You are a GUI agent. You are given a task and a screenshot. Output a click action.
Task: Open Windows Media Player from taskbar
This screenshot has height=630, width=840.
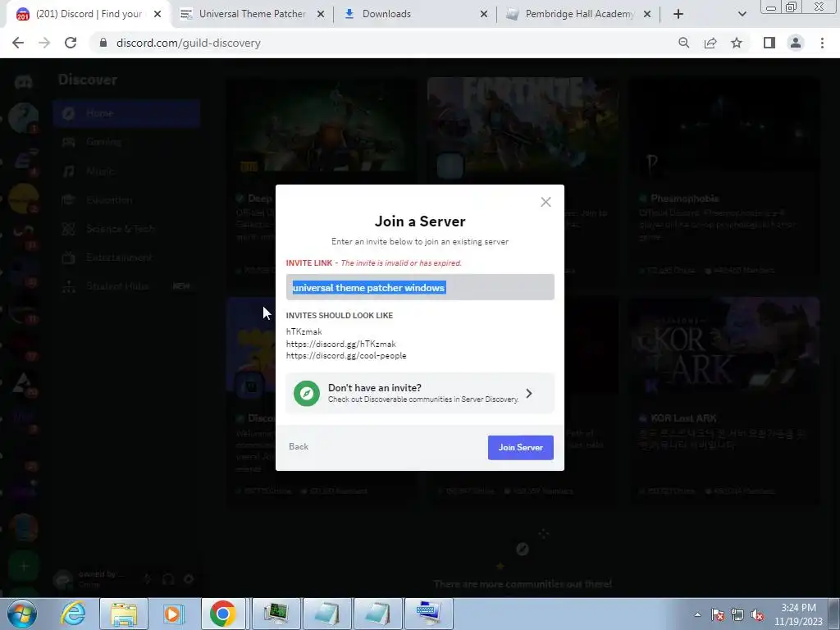pyautogui.click(x=172, y=614)
